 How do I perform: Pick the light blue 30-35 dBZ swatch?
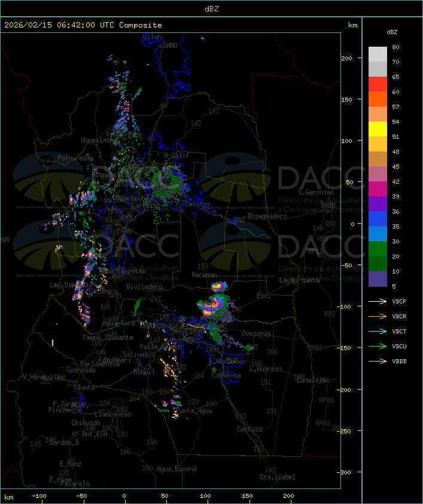[x=378, y=233]
